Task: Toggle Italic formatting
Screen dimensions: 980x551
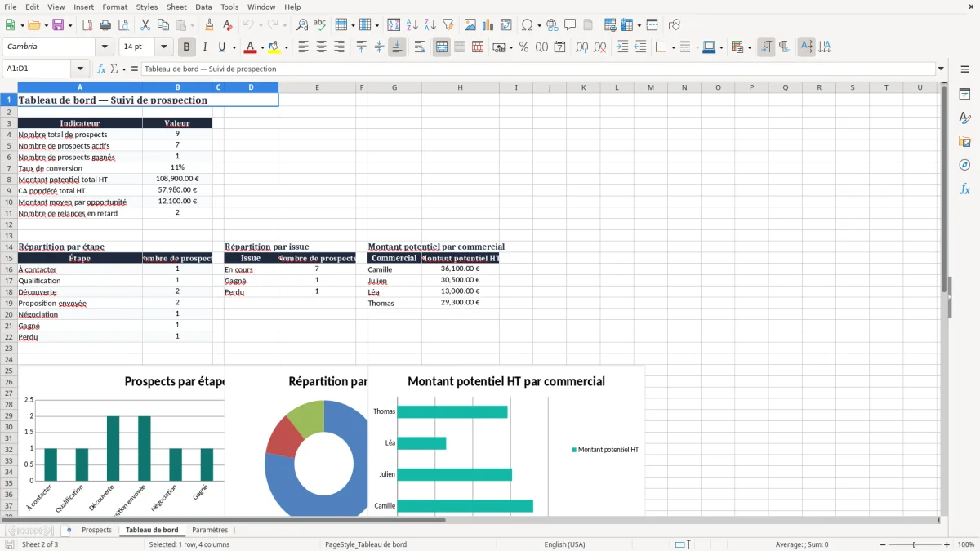Action: point(204,47)
